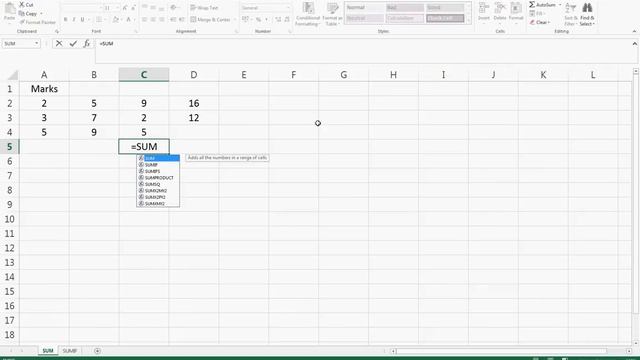Cancel formula entry with X icon

click(x=59, y=43)
